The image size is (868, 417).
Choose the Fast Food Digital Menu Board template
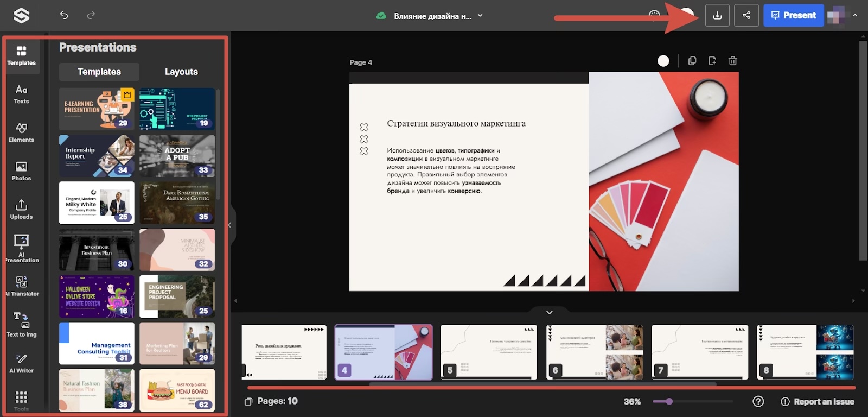click(177, 390)
